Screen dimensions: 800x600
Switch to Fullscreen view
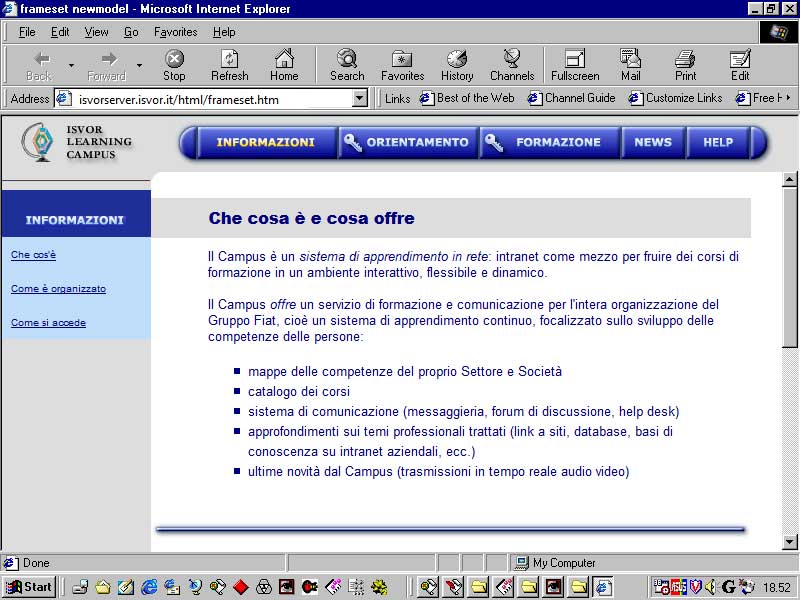(575, 65)
